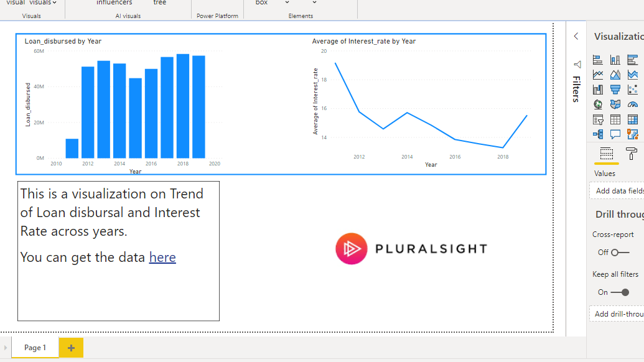Image resolution: width=644 pixels, height=362 pixels.
Task: Select the area chart visual icon
Action: (x=615, y=75)
